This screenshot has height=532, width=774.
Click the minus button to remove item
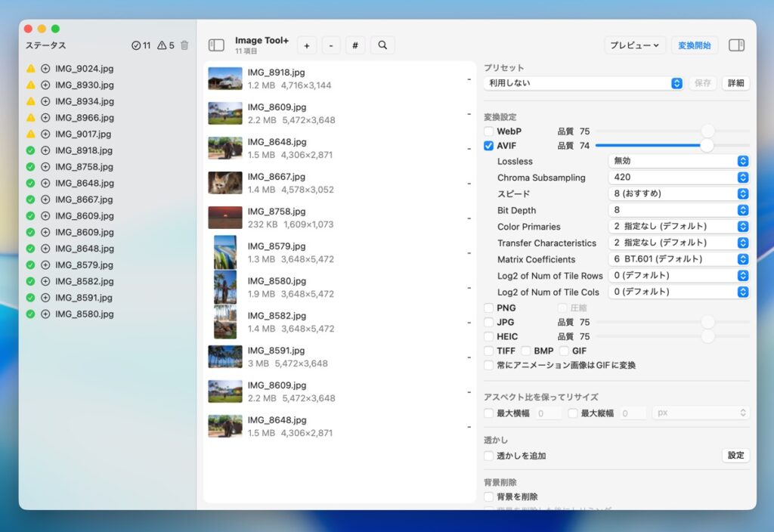pos(331,45)
